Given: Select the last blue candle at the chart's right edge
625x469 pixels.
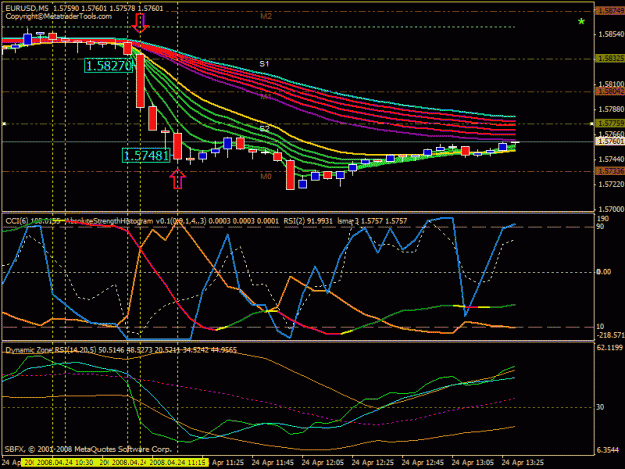Looking at the screenshot, I should click(503, 147).
